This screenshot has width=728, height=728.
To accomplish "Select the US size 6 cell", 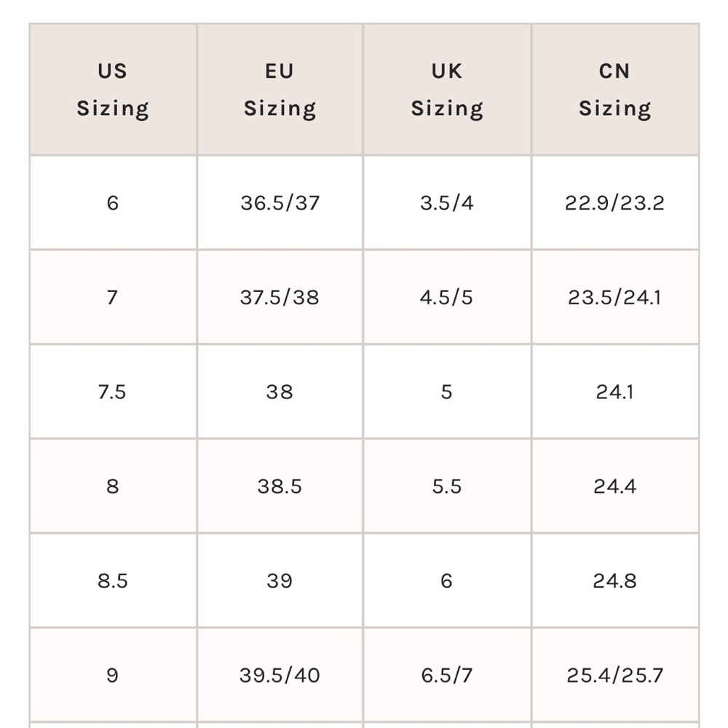I will (x=113, y=203).
